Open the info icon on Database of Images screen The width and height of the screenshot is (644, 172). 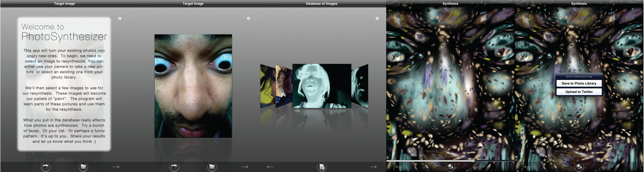(377, 18)
